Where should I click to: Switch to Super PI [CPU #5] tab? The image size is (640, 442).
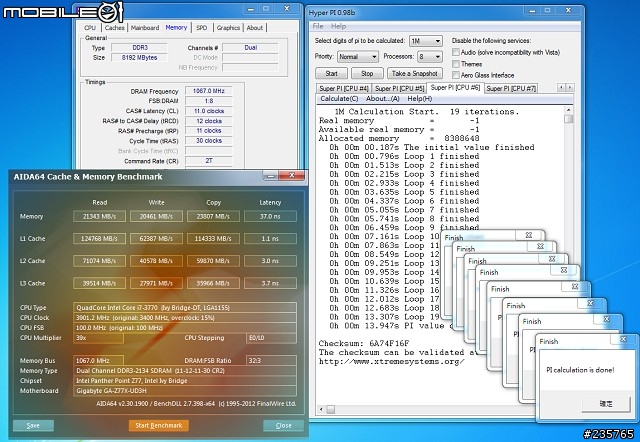click(400, 88)
